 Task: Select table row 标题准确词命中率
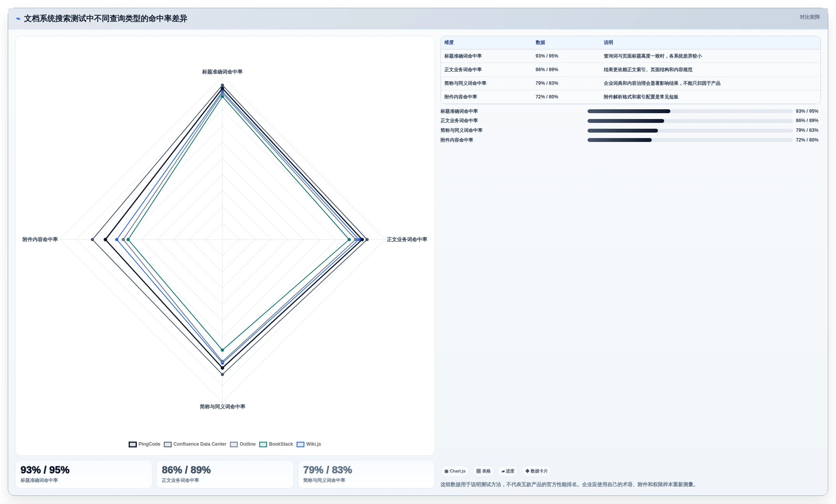pyautogui.click(x=630, y=56)
